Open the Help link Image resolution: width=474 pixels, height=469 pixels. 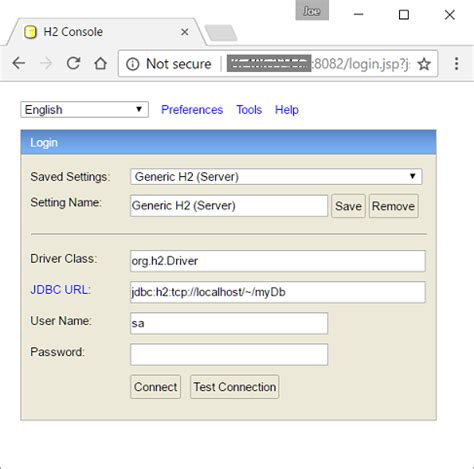tap(287, 110)
